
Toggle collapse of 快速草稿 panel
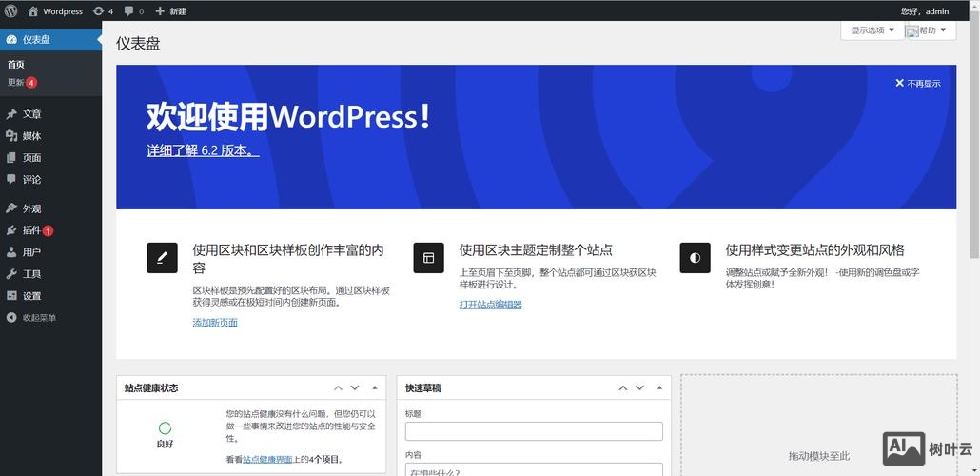659,387
